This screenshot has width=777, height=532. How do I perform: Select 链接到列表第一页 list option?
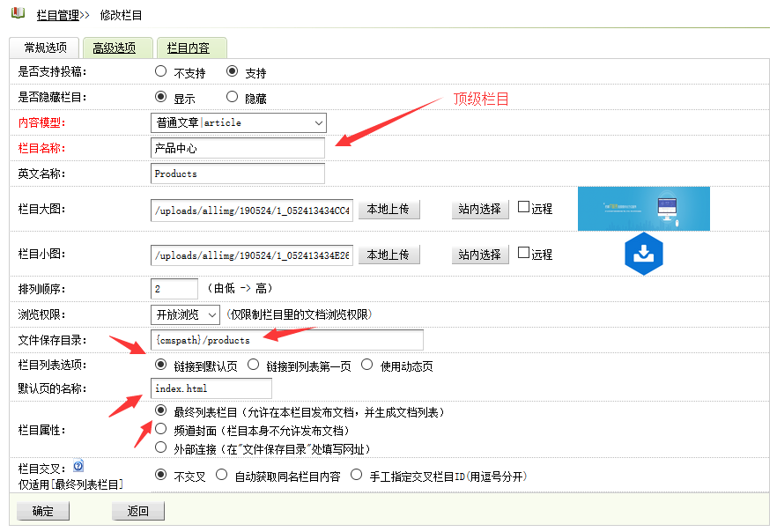coord(255,366)
